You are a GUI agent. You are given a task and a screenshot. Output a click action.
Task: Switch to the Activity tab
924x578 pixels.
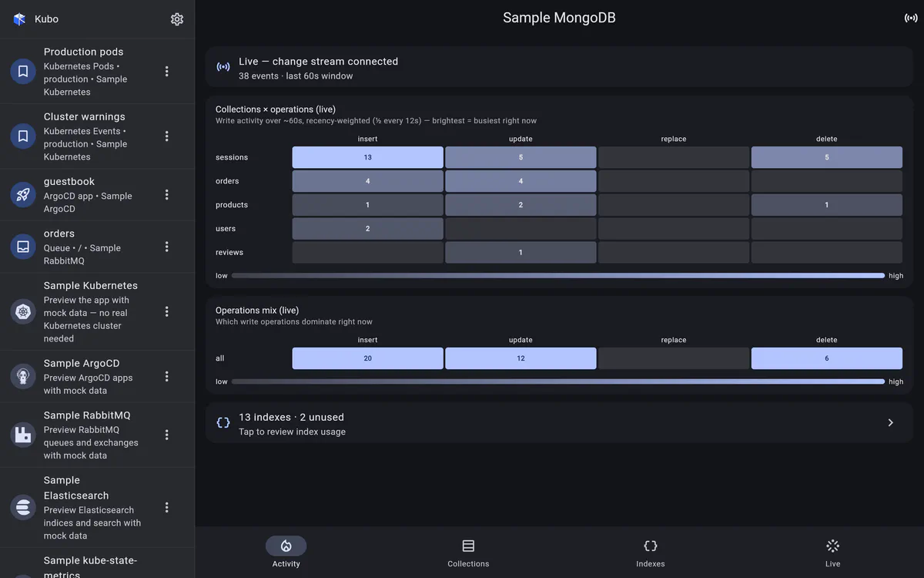point(286,553)
